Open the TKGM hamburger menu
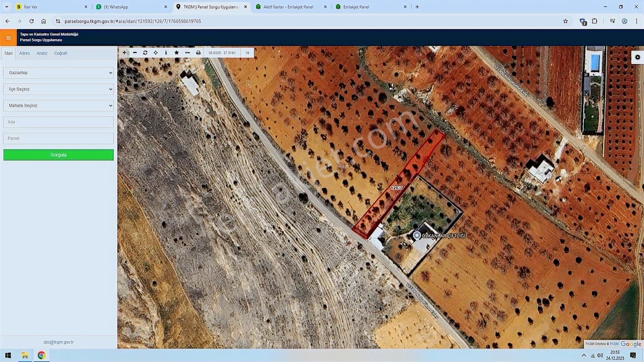The image size is (644, 362). point(8,37)
